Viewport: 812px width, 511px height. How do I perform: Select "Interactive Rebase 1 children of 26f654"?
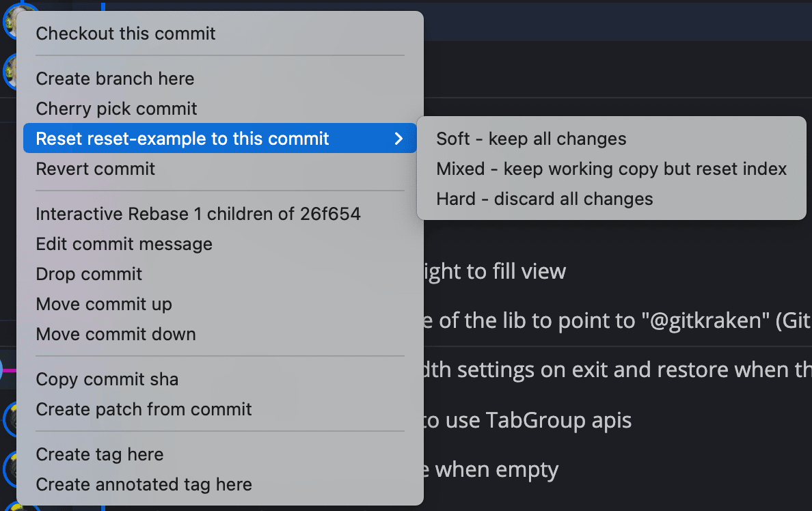(198, 213)
